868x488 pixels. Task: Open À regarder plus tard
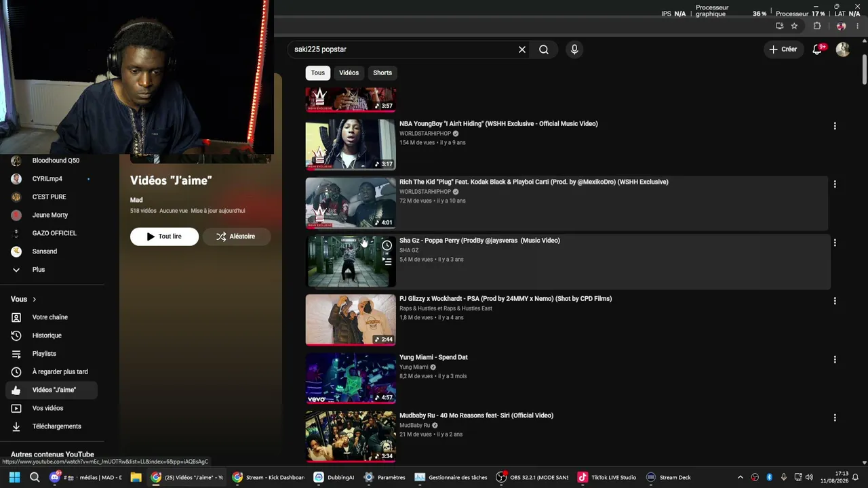click(51, 372)
